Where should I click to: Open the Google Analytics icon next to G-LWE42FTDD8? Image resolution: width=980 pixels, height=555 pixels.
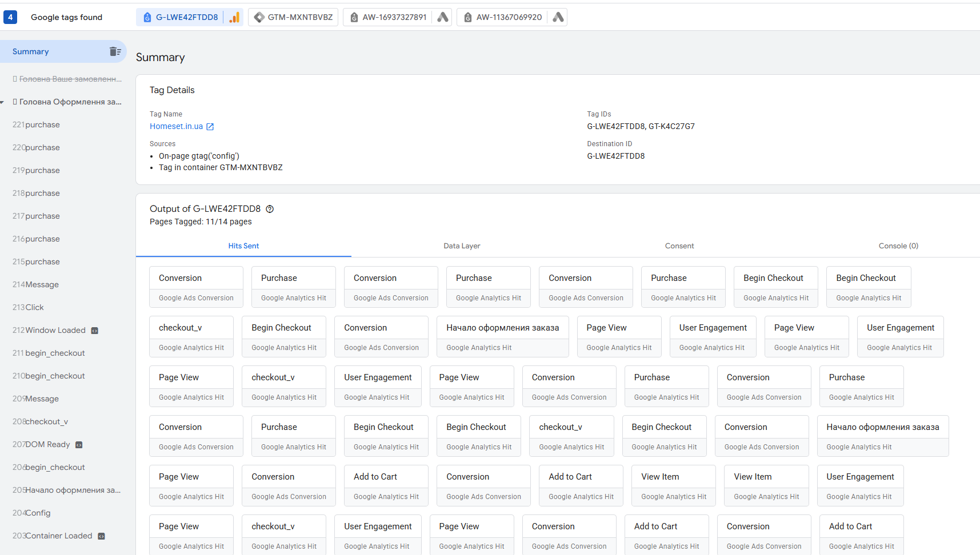click(234, 17)
